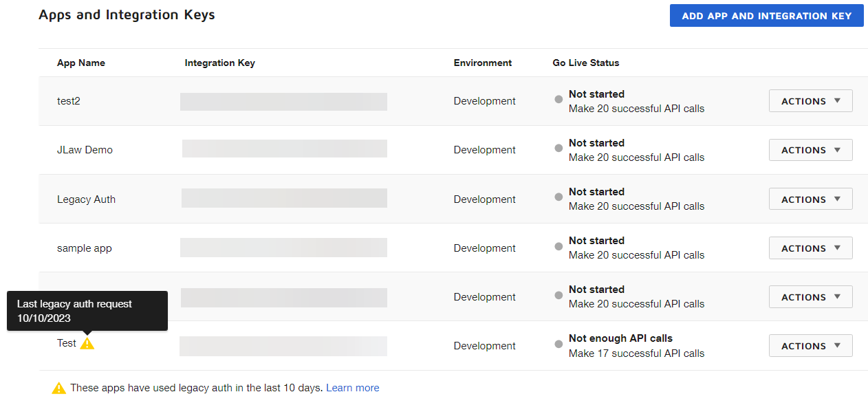
Task: Click the JLaw Demo app name
Action: click(x=85, y=150)
